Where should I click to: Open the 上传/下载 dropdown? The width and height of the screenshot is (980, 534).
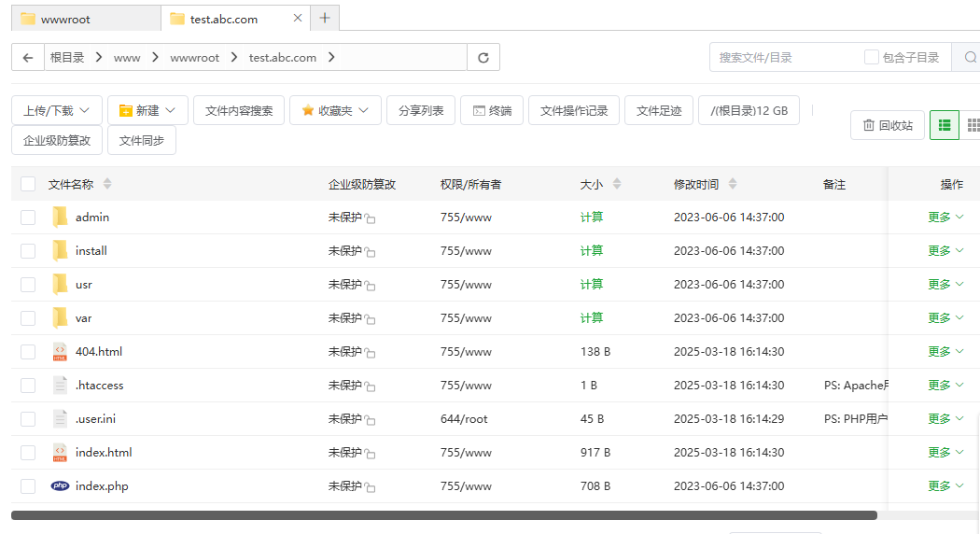coord(57,110)
